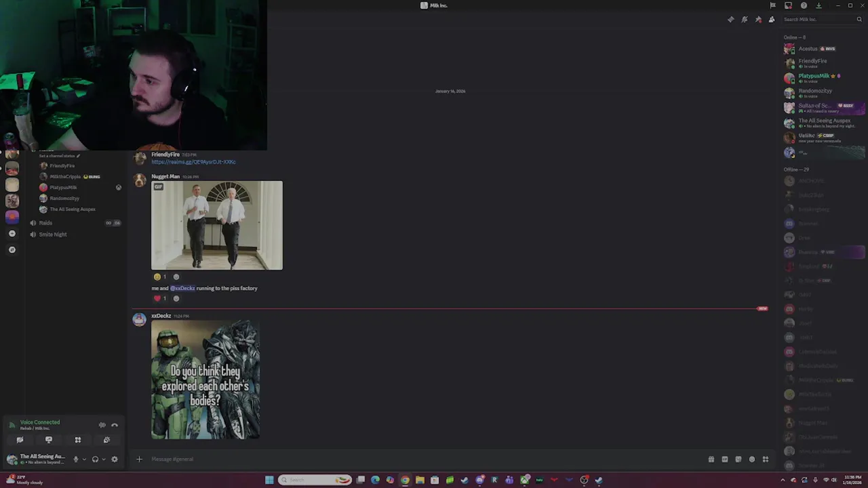Screen dimensions: 868x488
Task: Click Add a Server plus button
Action: click(x=12, y=234)
